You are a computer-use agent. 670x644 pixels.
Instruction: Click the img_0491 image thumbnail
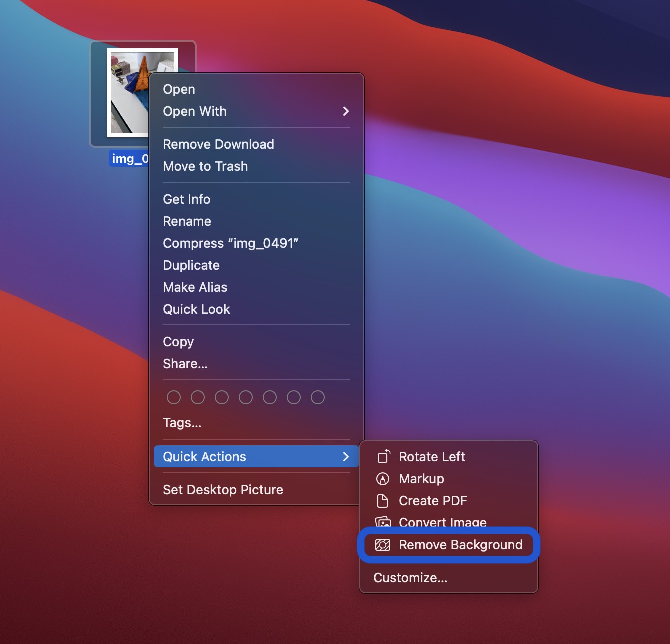142,91
